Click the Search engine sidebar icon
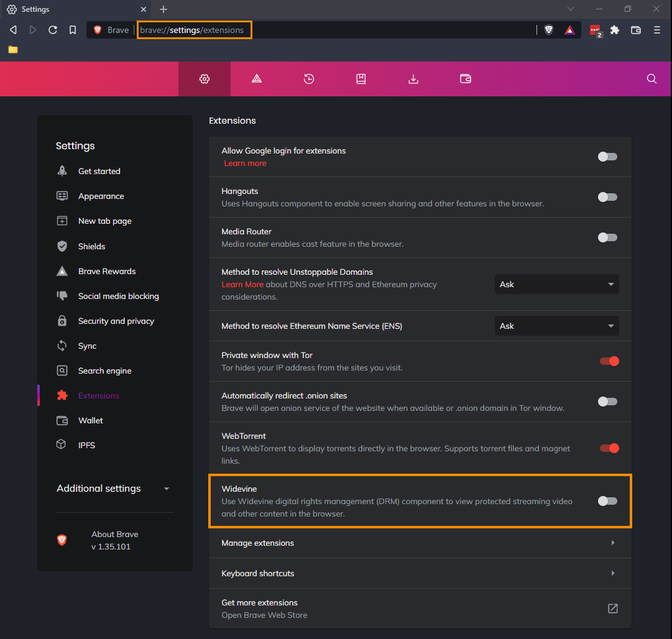672x639 pixels. pyautogui.click(x=62, y=370)
